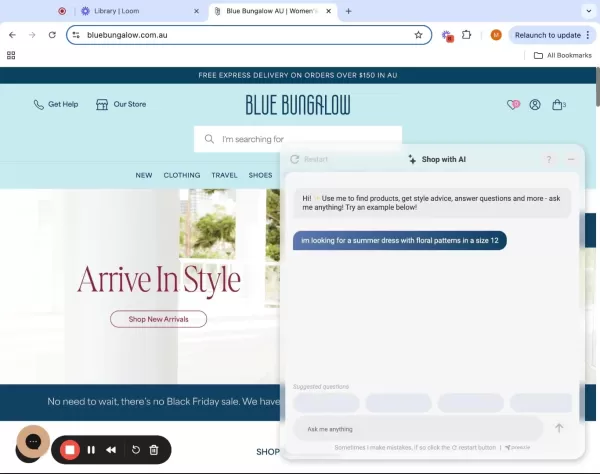This screenshot has height=474, width=600.
Task: Click the summer dress user message bubble
Action: coord(400,240)
